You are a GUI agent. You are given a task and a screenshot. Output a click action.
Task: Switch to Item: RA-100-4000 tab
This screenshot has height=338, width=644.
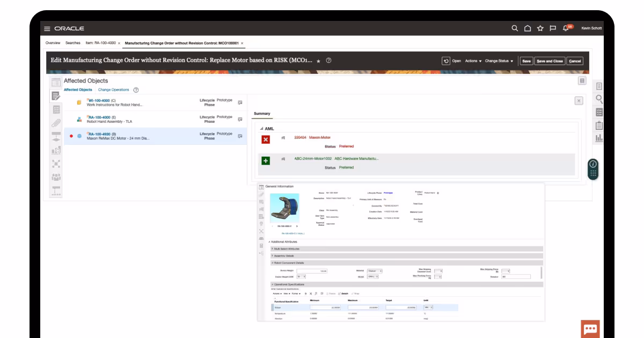pyautogui.click(x=101, y=43)
